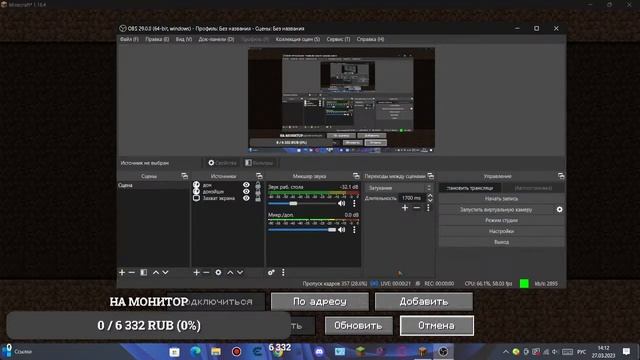640x360 pixels.
Task: Toggle visibility of the дон source
Action: pos(246,185)
